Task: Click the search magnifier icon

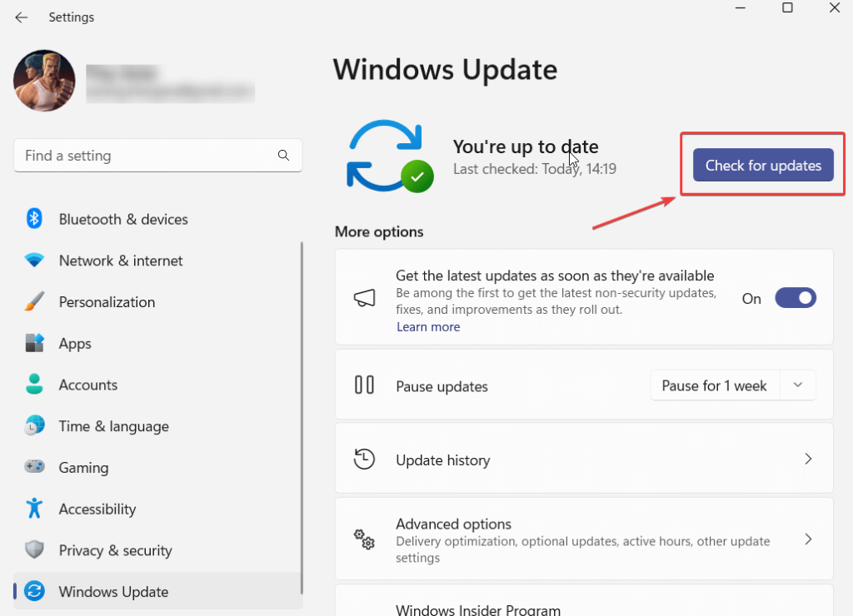Action: click(x=284, y=156)
